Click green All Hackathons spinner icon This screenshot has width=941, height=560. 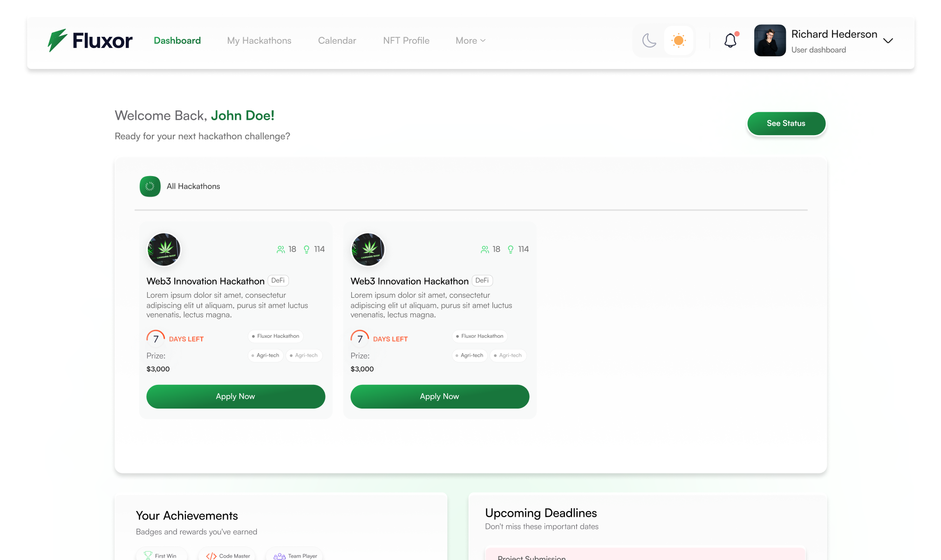pyautogui.click(x=150, y=186)
